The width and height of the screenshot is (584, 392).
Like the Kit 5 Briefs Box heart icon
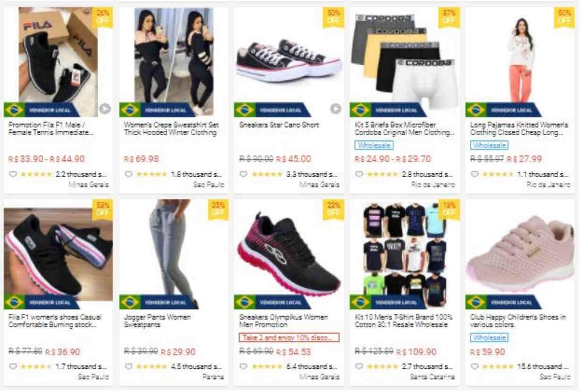click(359, 174)
